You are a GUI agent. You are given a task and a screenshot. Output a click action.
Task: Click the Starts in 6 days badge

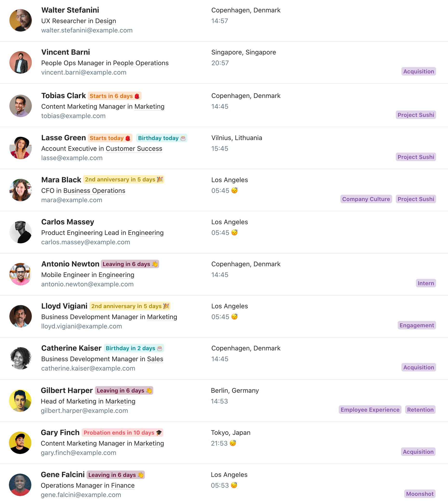(x=114, y=96)
